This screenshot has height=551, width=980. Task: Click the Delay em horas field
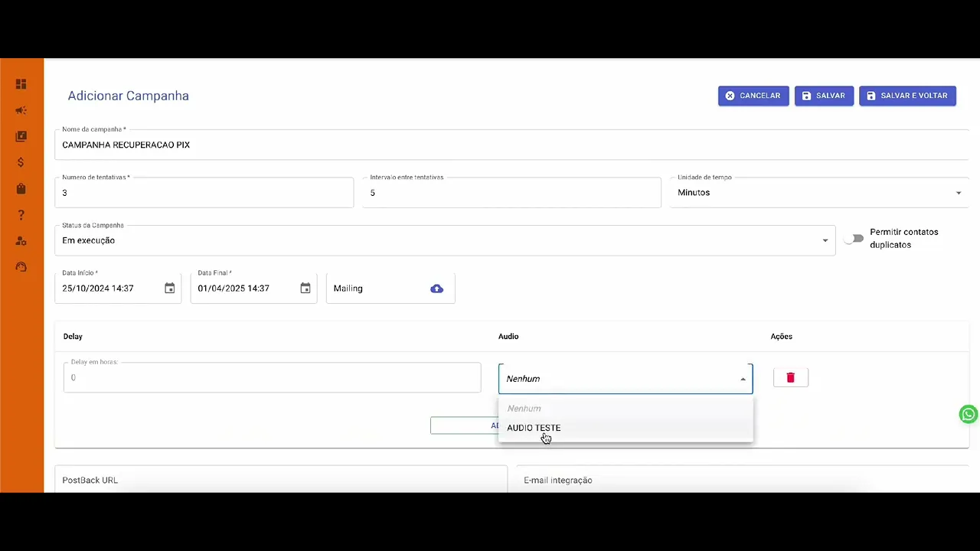point(272,377)
